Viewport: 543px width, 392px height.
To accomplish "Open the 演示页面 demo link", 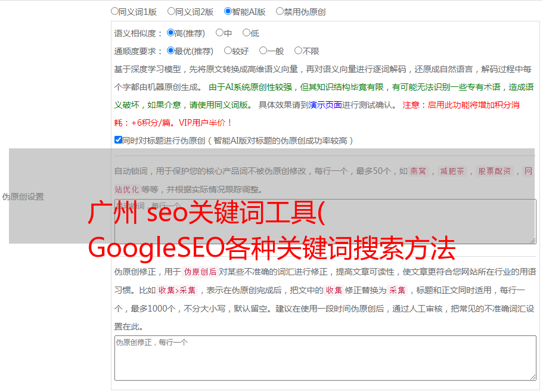I will point(325,105).
